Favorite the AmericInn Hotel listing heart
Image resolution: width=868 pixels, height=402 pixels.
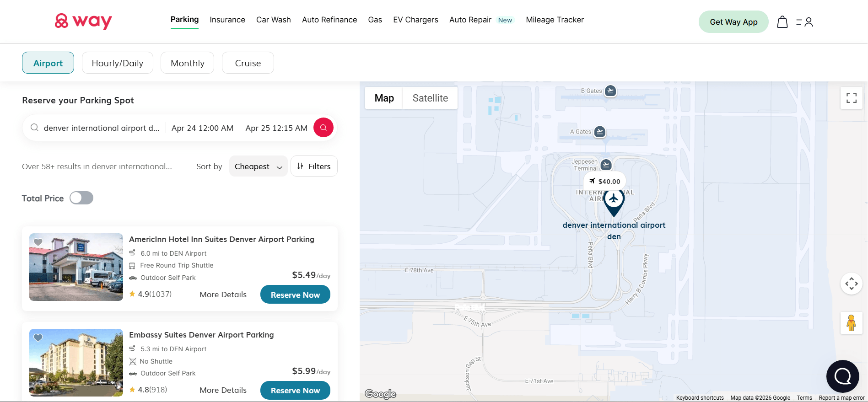click(x=38, y=242)
